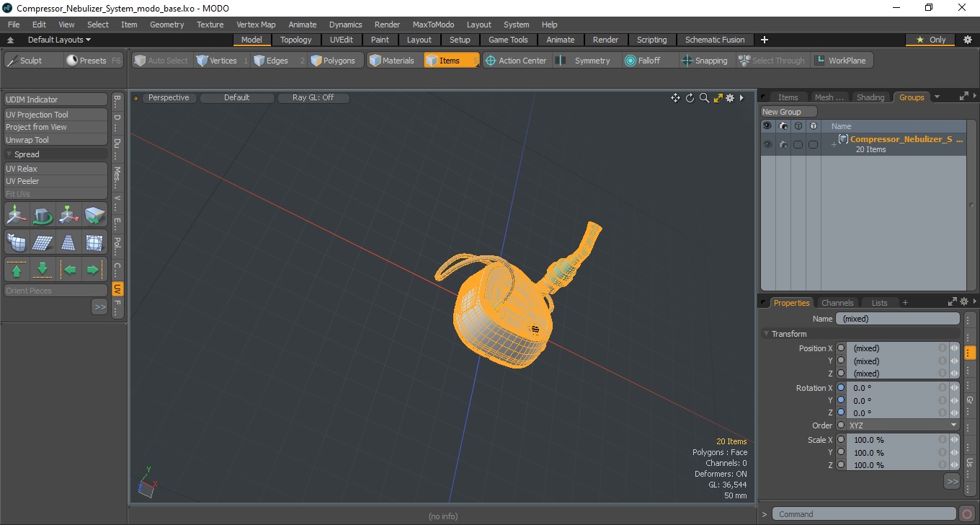Click the spherical grid UV icon
The image size is (980, 525).
(94, 242)
